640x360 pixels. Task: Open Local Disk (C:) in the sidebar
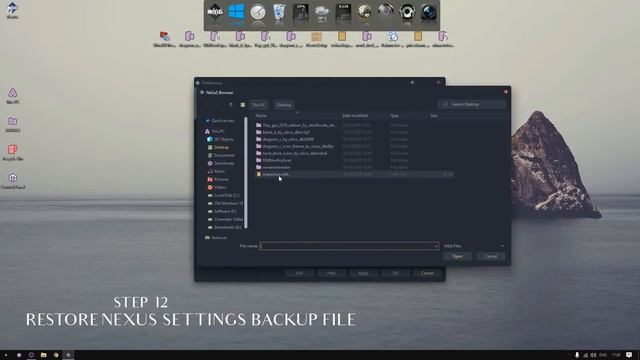pyautogui.click(x=223, y=196)
